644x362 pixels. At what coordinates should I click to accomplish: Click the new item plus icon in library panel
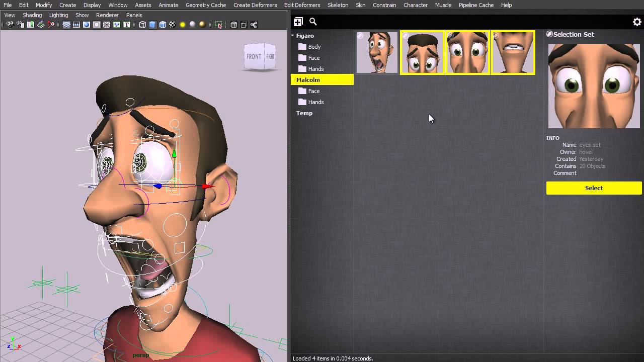click(x=298, y=22)
